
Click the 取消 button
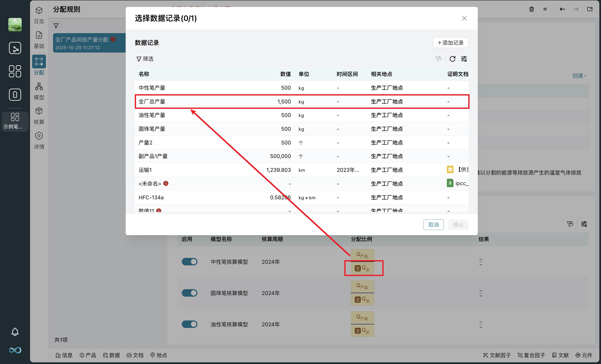433,225
